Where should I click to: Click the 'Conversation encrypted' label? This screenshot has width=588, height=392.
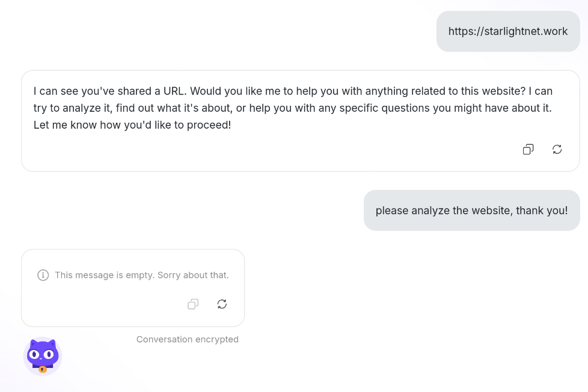[x=188, y=340]
